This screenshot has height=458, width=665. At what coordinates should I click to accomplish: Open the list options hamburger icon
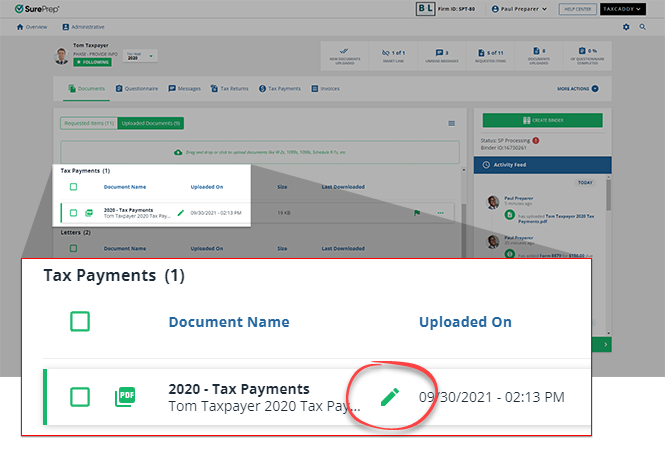(452, 123)
